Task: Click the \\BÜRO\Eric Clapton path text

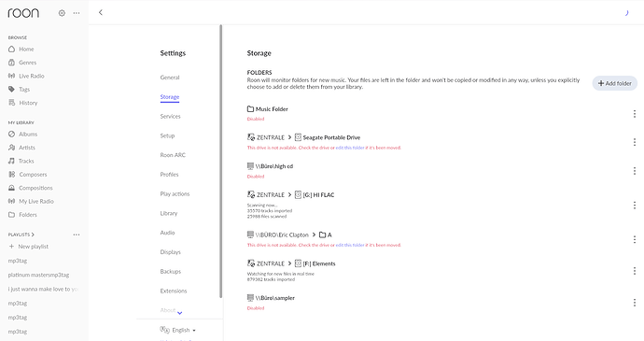Action: tap(282, 234)
